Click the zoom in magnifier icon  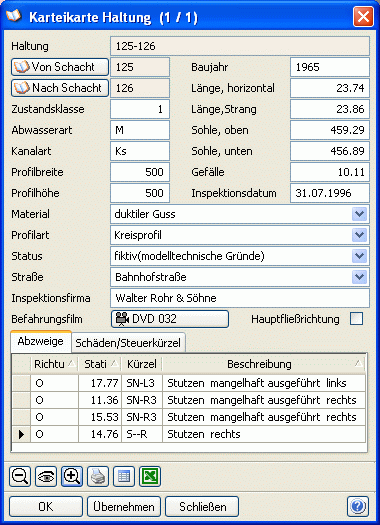click(x=72, y=476)
